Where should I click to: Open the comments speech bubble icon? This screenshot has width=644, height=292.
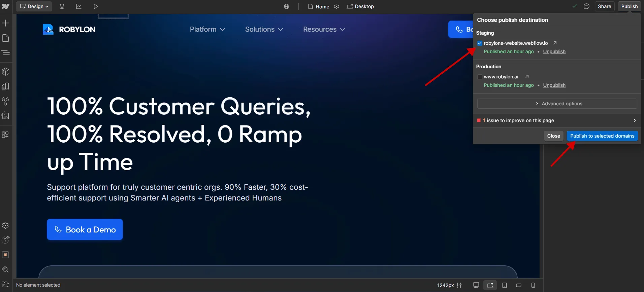click(x=586, y=6)
